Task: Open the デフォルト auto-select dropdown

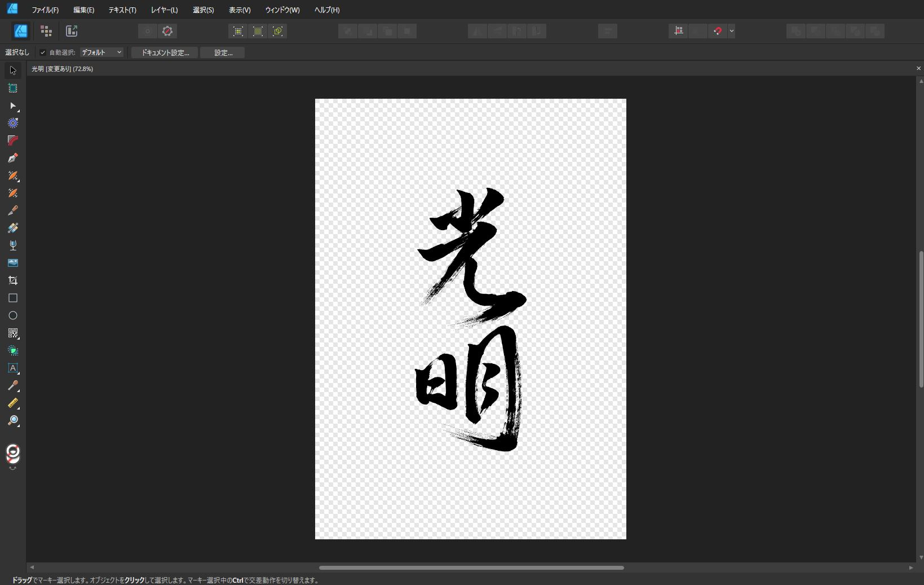Action: (x=101, y=52)
